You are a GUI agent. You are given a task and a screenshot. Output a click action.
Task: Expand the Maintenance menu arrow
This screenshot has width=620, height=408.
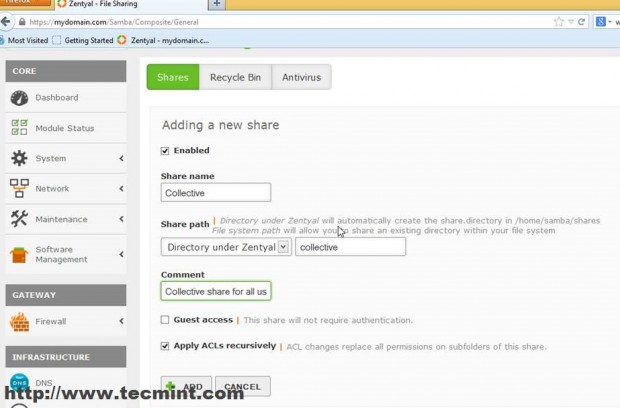pyautogui.click(x=121, y=219)
